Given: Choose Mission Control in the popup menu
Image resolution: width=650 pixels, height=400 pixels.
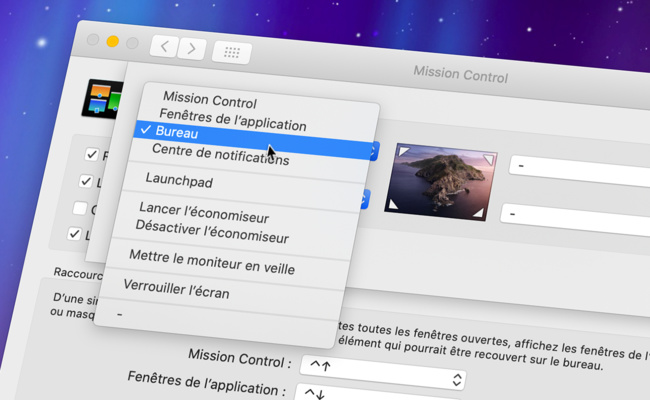Looking at the screenshot, I should pyautogui.click(x=210, y=100).
